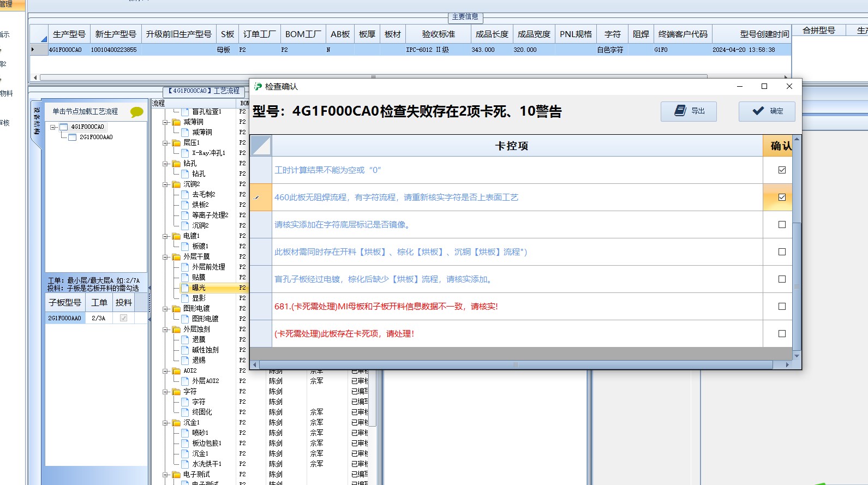
Task: Click the select-all corner cell of dialog grid
Action: coord(261,146)
